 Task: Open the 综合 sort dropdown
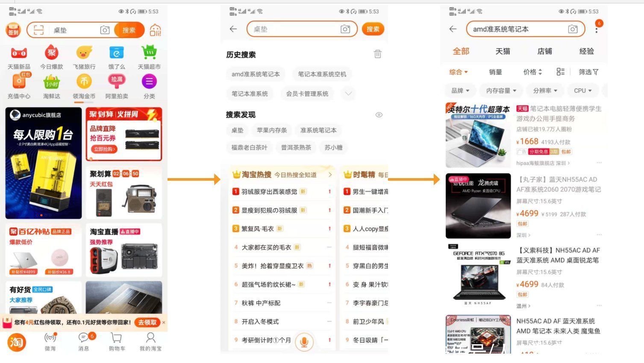coord(458,72)
